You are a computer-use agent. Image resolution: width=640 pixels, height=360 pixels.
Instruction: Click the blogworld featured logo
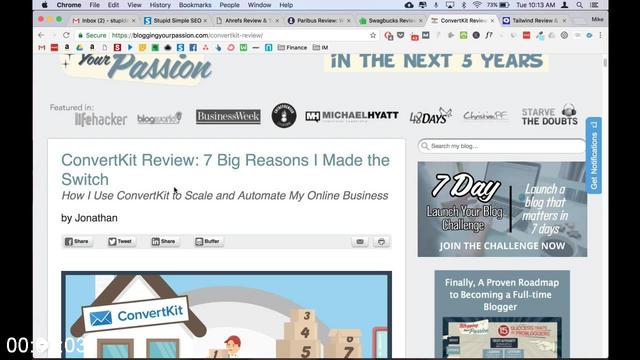tap(159, 118)
